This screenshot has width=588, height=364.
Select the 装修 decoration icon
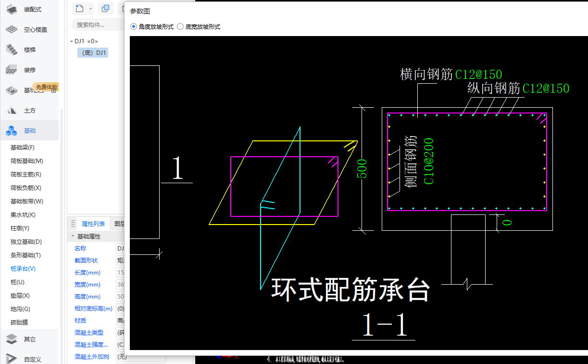[x=12, y=70]
